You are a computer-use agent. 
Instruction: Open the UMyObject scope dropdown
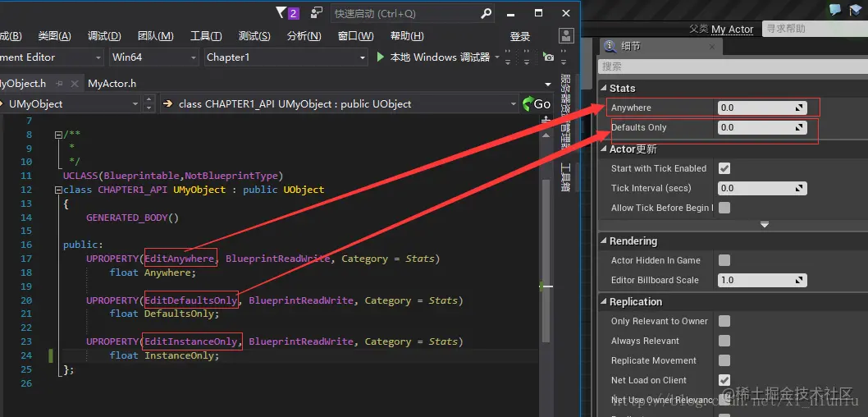click(70, 103)
